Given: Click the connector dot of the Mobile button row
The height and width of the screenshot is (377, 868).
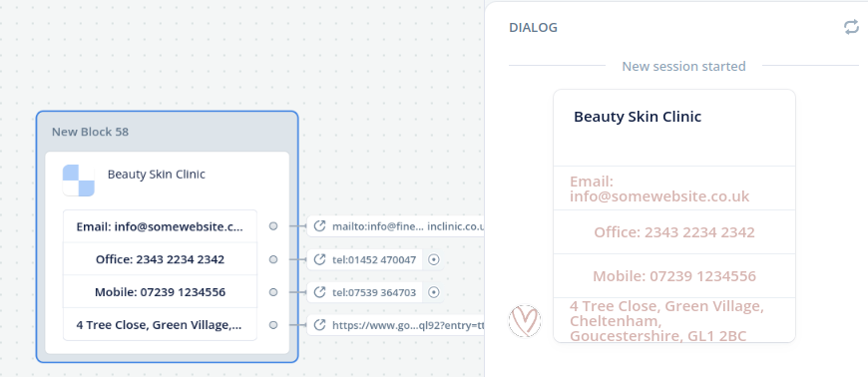Looking at the screenshot, I should (x=273, y=292).
